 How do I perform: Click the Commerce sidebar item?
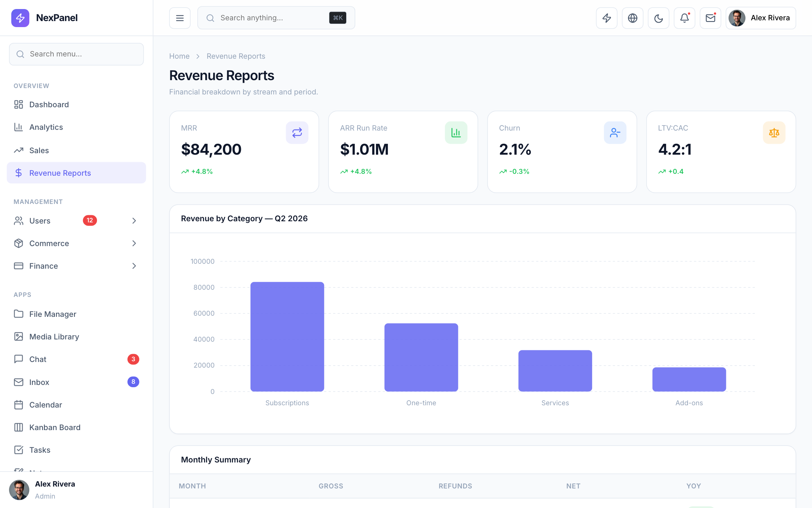point(76,243)
